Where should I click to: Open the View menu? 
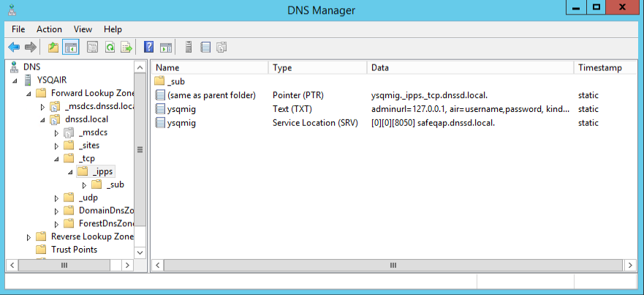click(83, 29)
